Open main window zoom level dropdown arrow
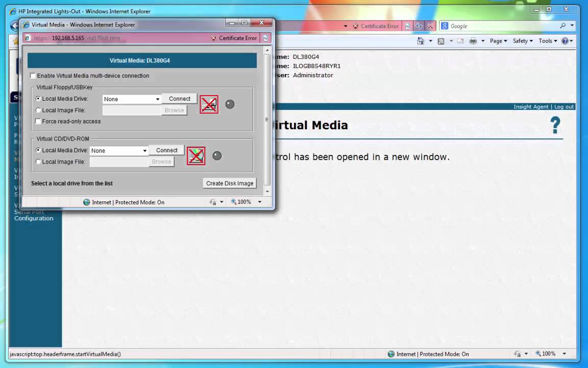The image size is (588, 368). [564, 354]
